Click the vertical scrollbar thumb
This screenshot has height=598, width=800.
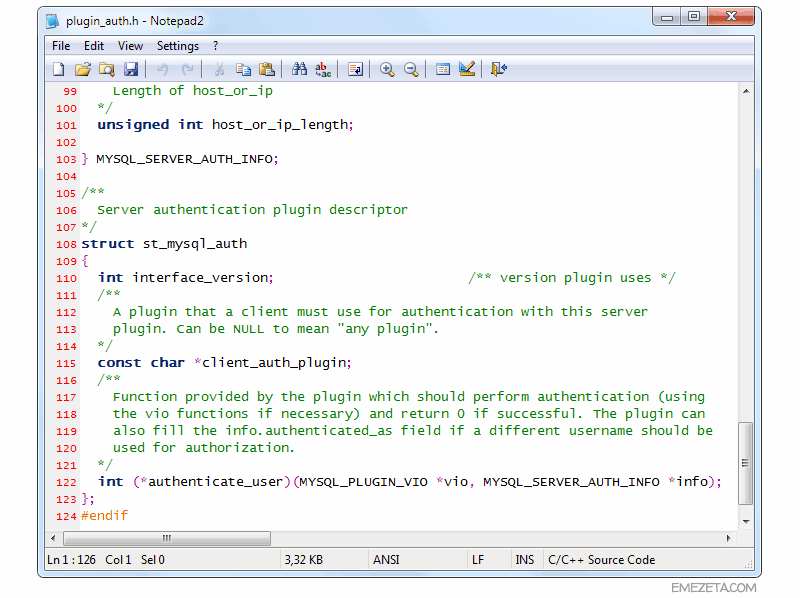coord(745,463)
